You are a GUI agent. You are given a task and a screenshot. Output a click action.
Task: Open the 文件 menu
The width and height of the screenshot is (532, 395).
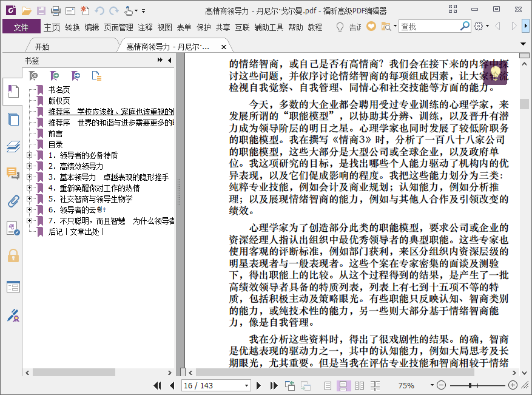pyautogui.click(x=21, y=27)
